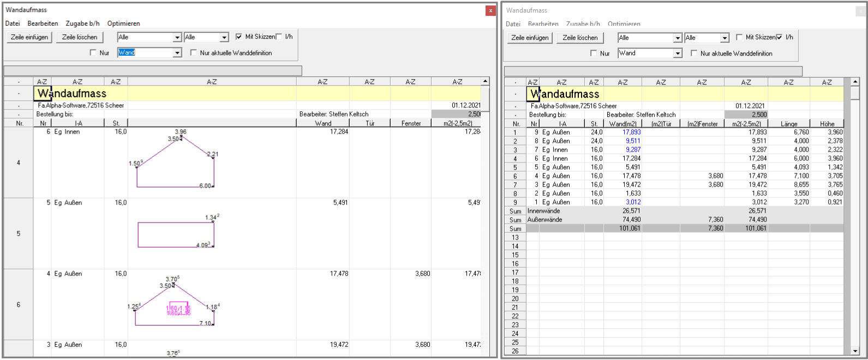Uncheck Mit Skizzen in the sketch-view window
Viewport: 868px width, 360px height.
tap(239, 37)
